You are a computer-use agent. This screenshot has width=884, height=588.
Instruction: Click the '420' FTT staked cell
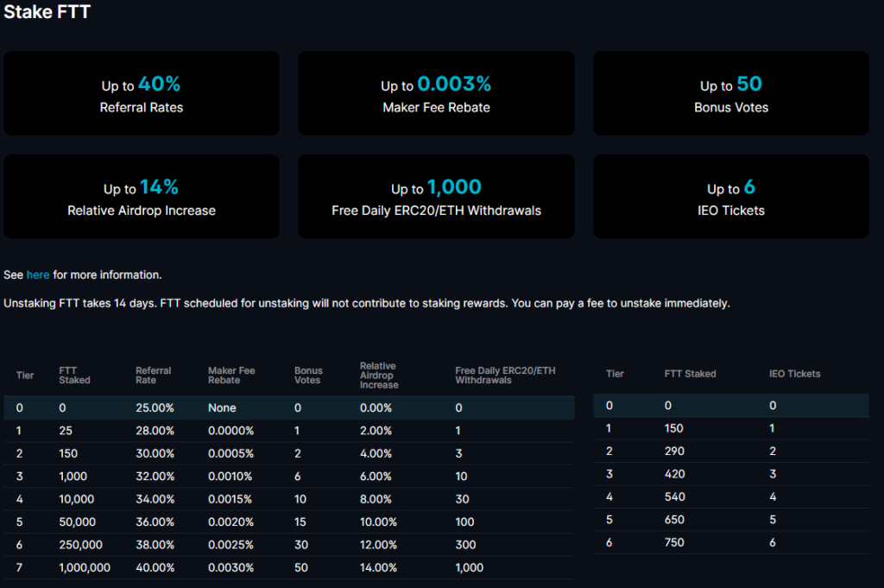[x=674, y=474]
